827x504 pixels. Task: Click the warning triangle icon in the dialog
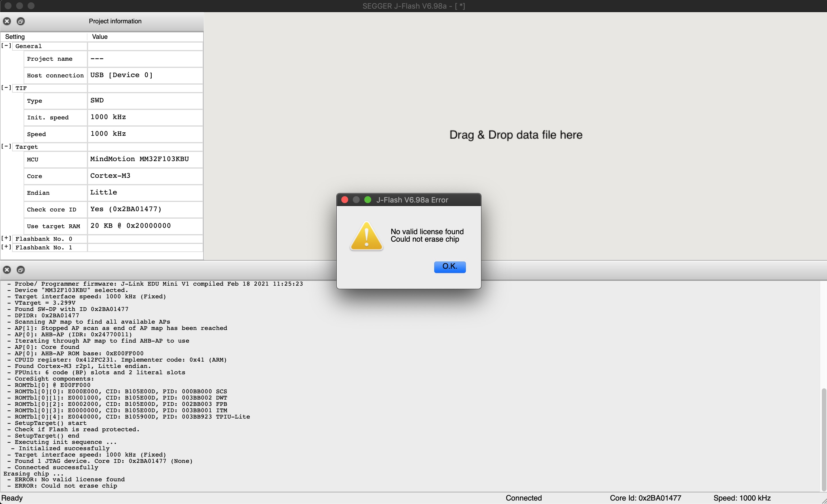pos(366,236)
